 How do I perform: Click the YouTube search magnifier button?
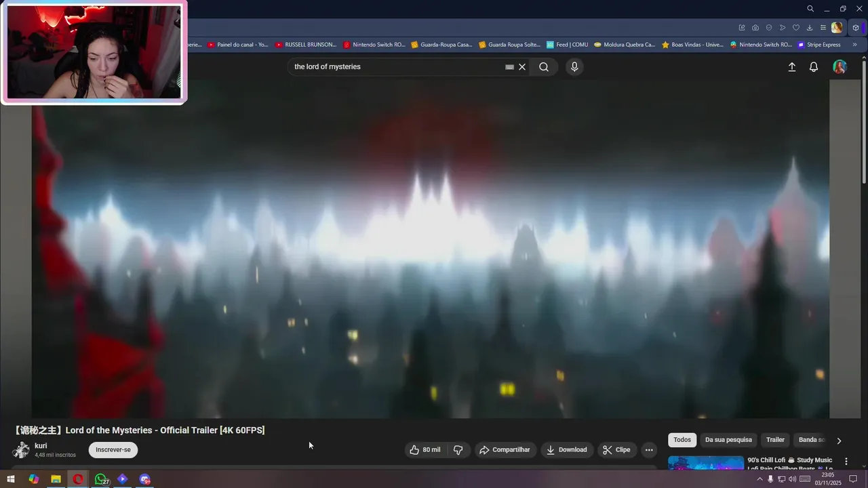[544, 67]
